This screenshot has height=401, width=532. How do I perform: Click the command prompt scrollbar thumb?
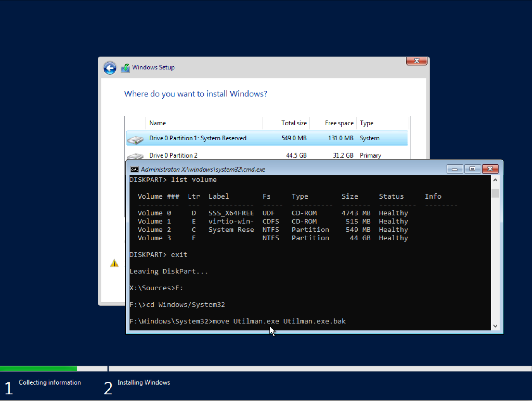point(495,193)
